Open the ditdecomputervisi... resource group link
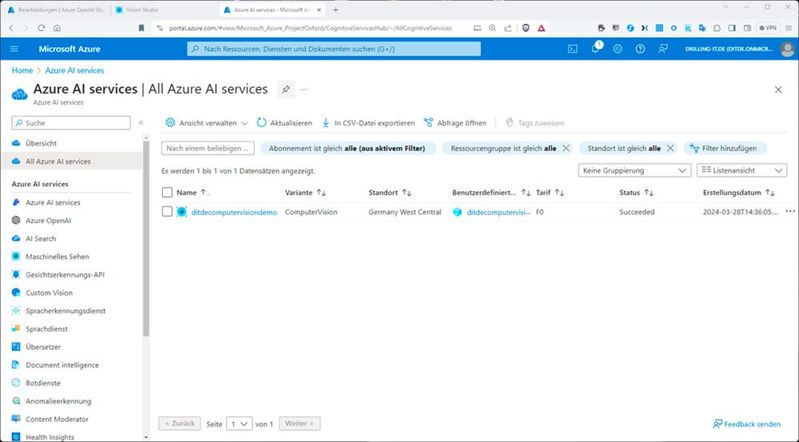This screenshot has height=442, width=799. coord(499,212)
